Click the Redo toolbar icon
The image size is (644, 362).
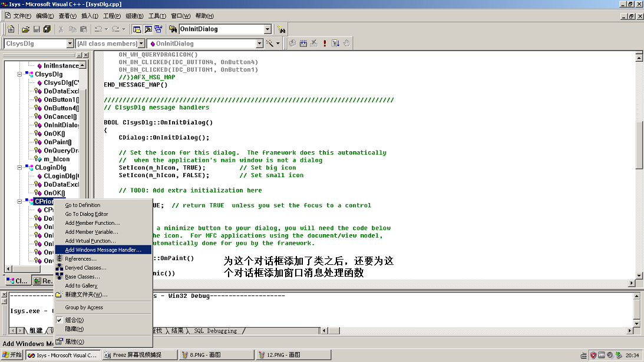click(116, 29)
